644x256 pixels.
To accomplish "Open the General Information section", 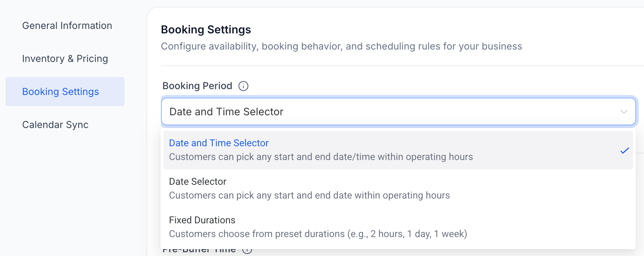I will (67, 25).
